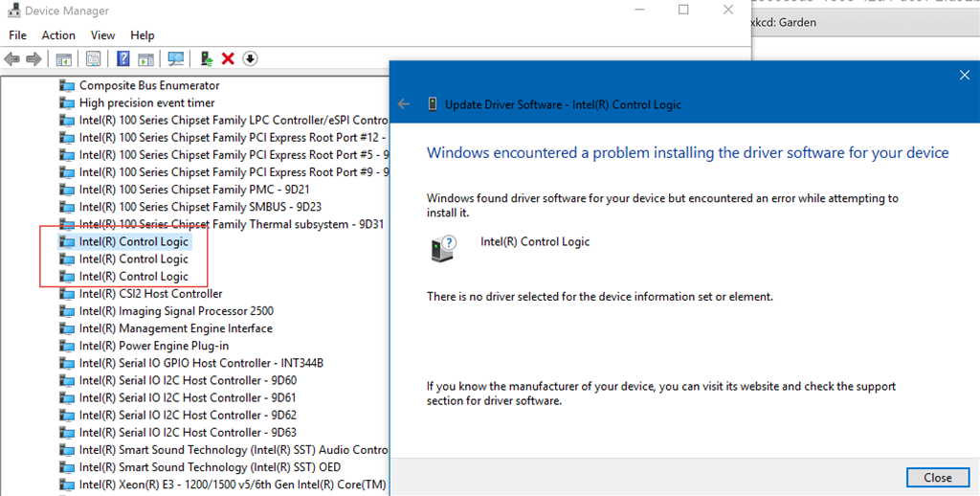Click the back arrow in the Update Driver dialog
The image size is (980, 496).
tap(404, 104)
